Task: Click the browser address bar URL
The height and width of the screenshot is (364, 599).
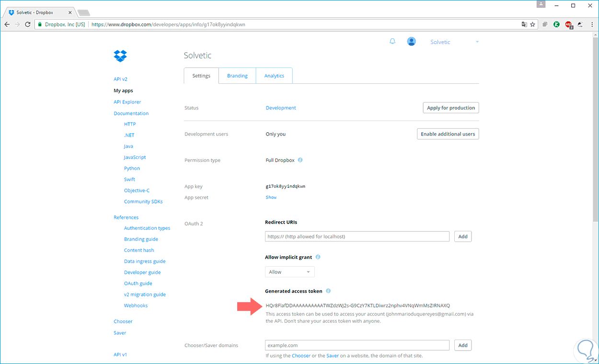Action: (168, 24)
